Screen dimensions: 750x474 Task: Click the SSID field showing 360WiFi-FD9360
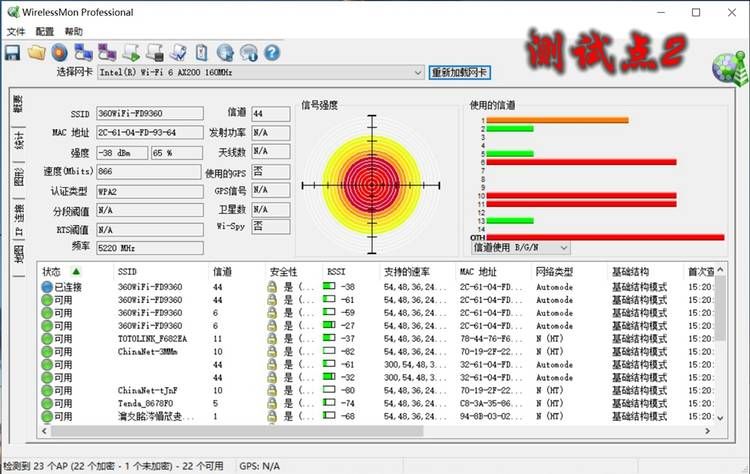150,113
